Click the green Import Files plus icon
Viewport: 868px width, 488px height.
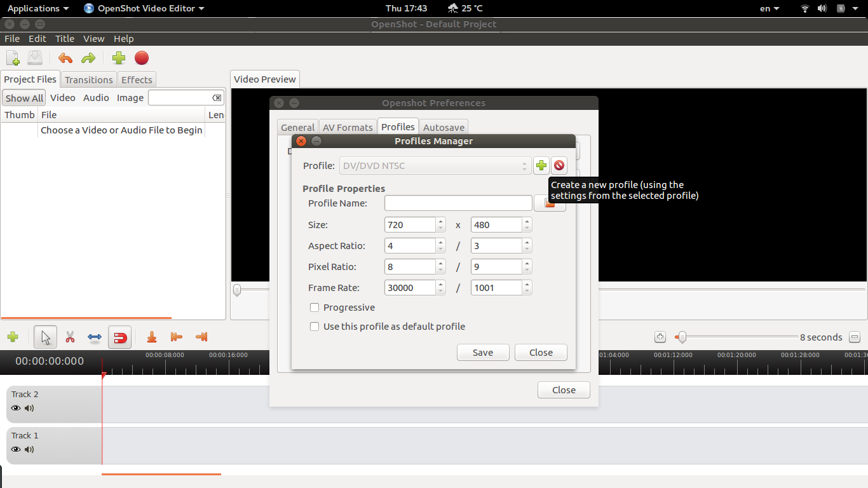tap(119, 58)
